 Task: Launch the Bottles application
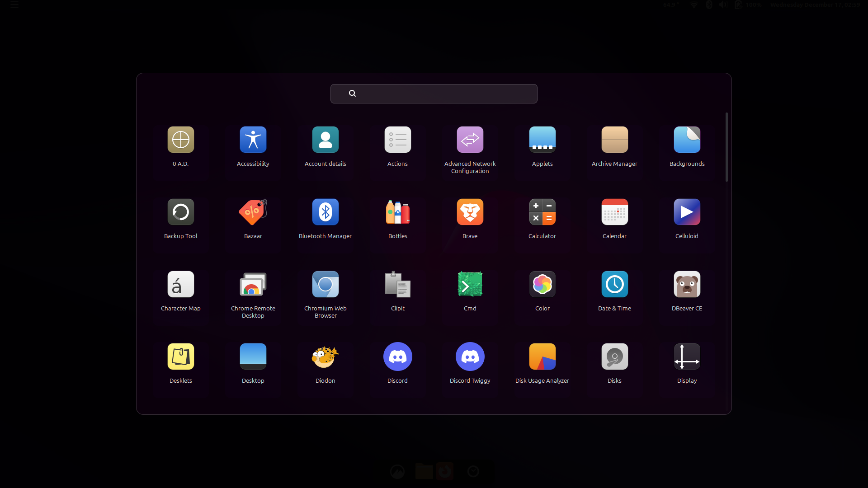[x=397, y=212]
